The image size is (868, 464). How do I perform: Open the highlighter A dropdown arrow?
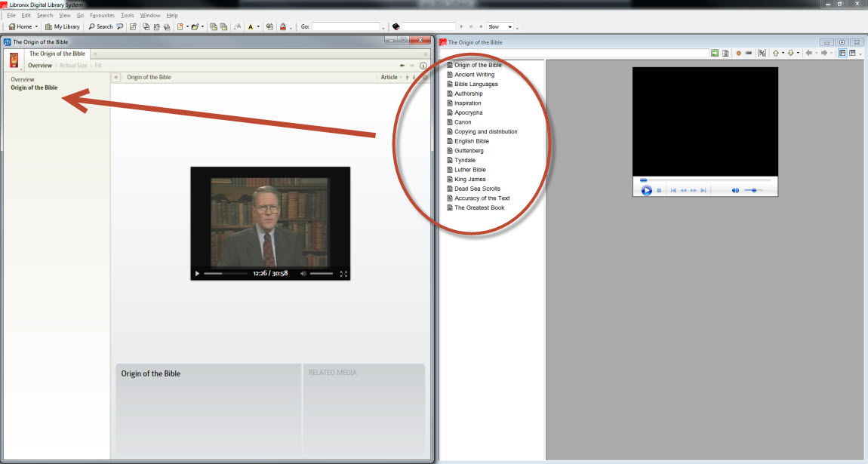258,26
